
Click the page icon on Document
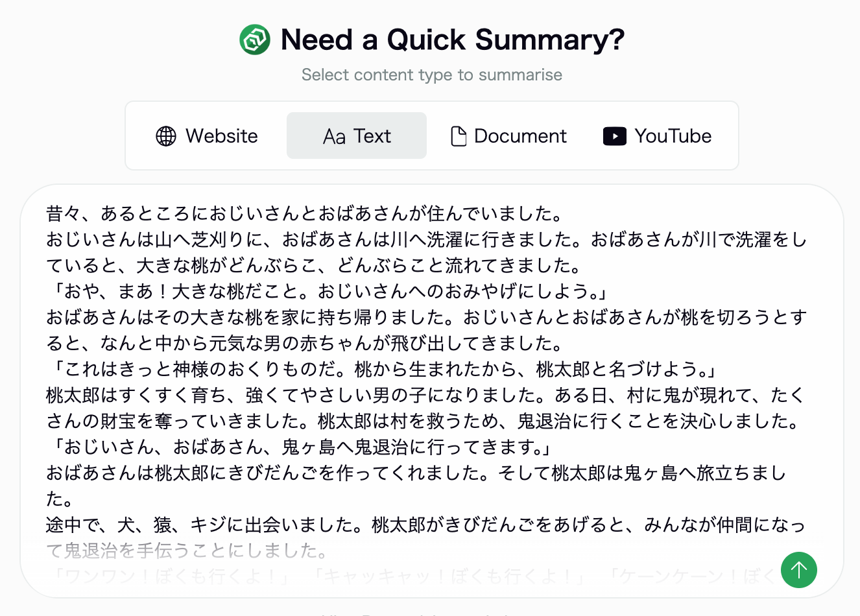[x=459, y=136]
